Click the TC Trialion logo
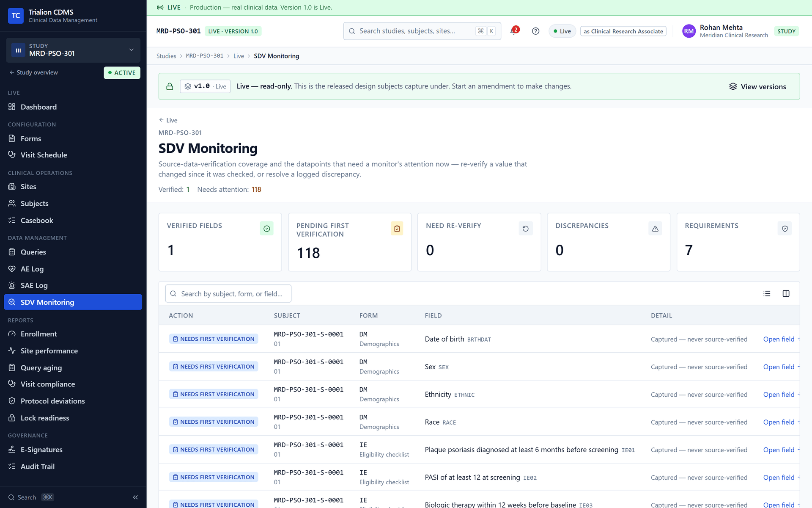 pyautogui.click(x=16, y=16)
